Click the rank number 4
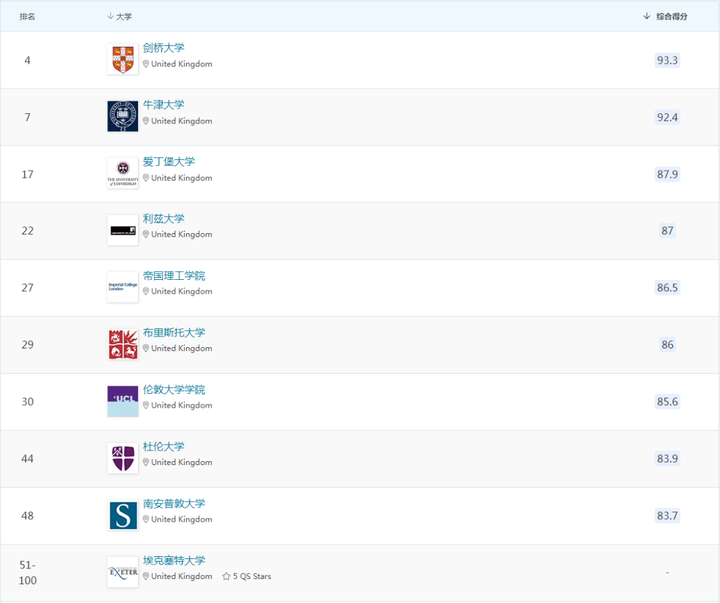The height and width of the screenshot is (603, 720). click(x=28, y=60)
